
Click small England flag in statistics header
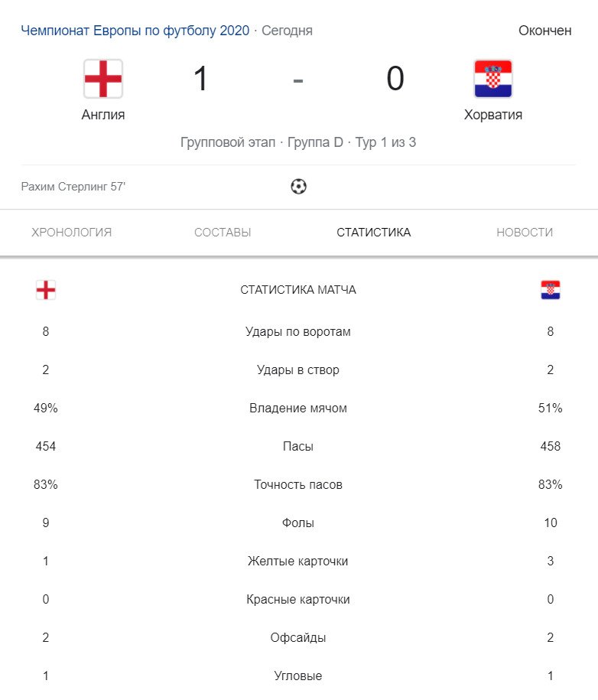[46, 290]
